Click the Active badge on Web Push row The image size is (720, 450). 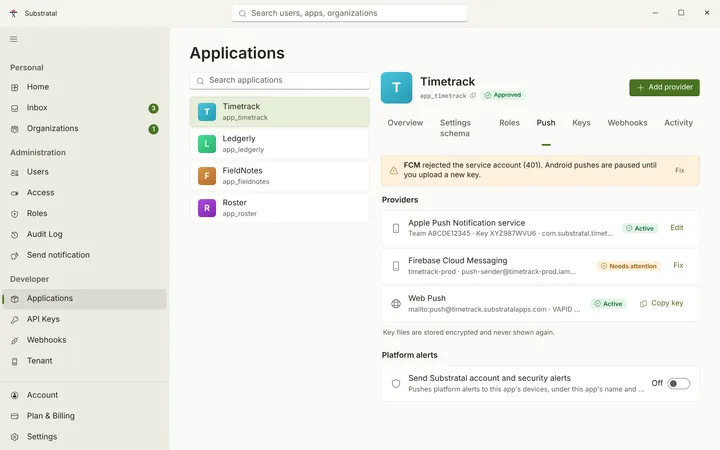tap(608, 304)
